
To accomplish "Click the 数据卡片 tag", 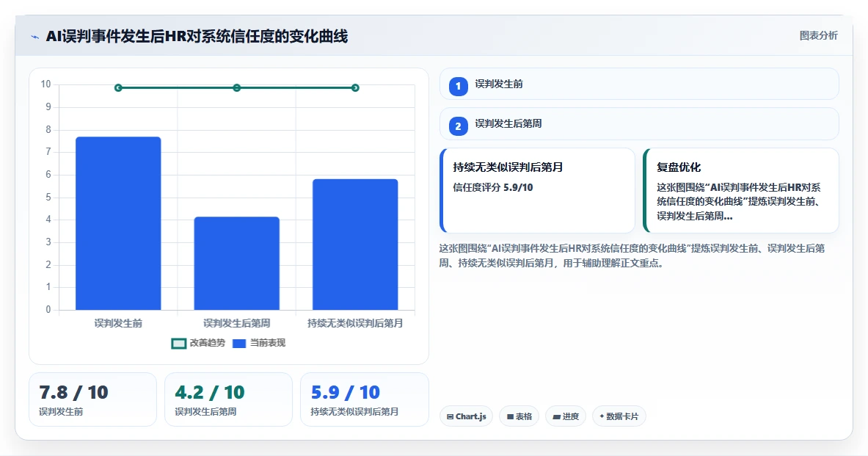I will point(619,416).
